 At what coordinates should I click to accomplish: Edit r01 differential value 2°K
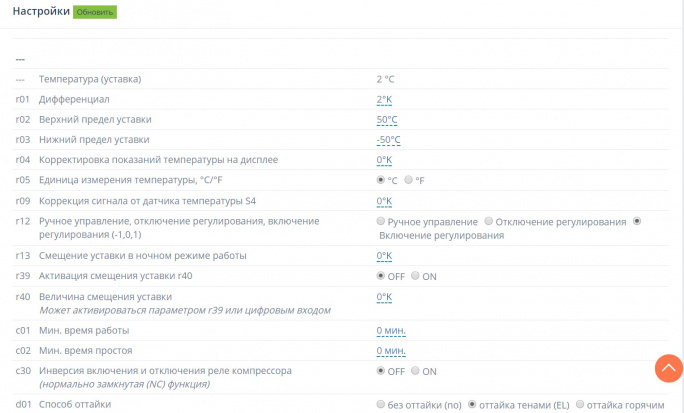click(x=384, y=99)
